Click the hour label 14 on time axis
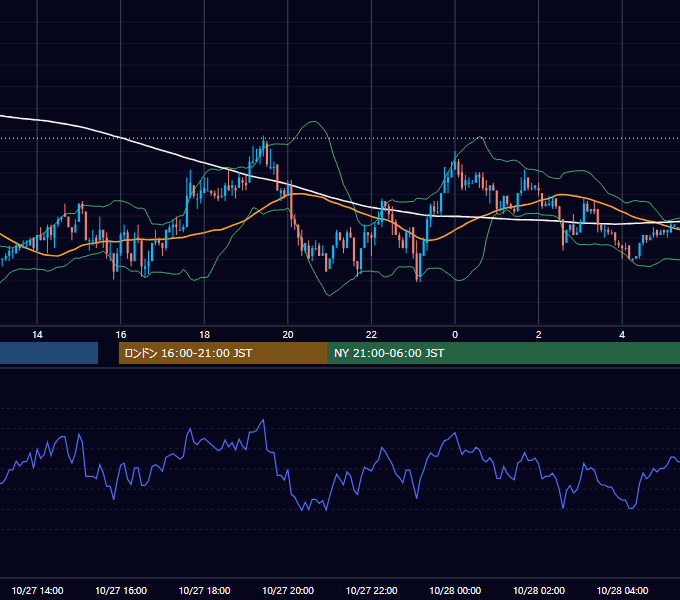The width and height of the screenshot is (680, 600). pos(37,335)
